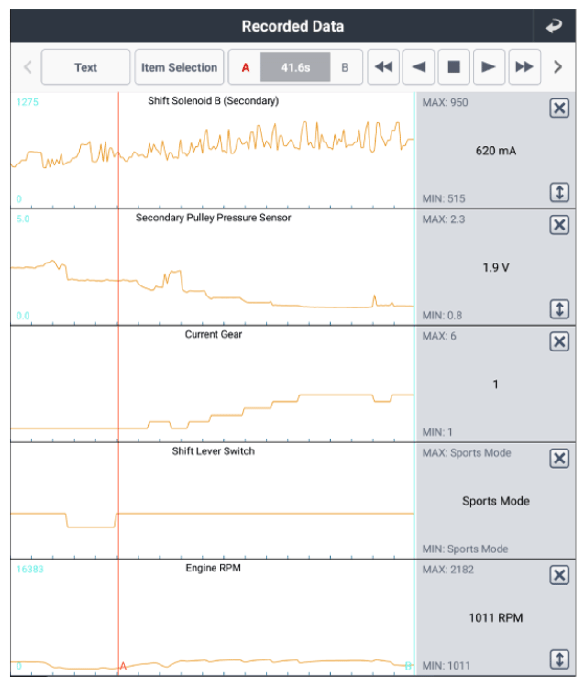Image resolution: width=586 pixels, height=686 pixels.
Task: Remove the Shift Solenoid B graph
Action: [559, 108]
